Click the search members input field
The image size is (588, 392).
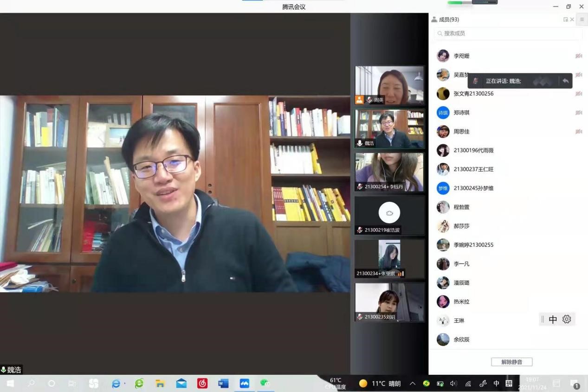(x=508, y=33)
